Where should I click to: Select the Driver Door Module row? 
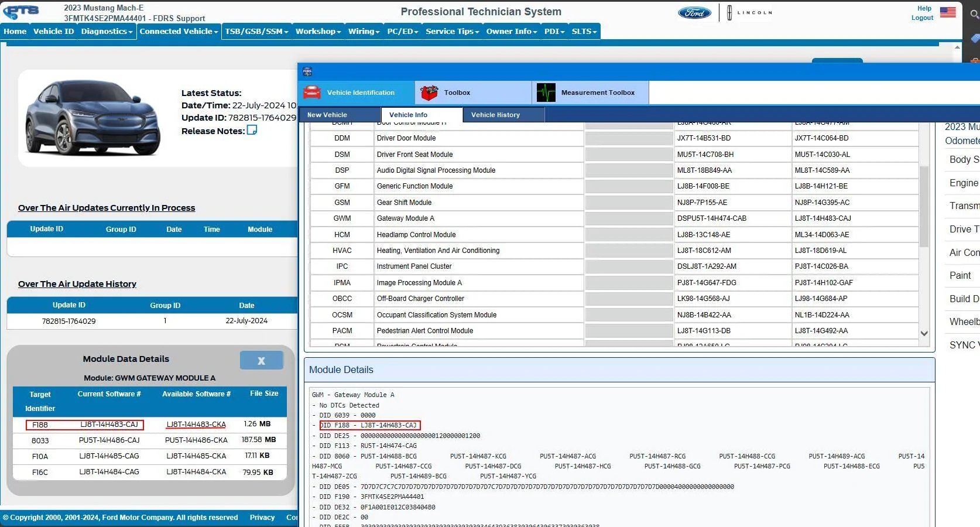click(614, 138)
